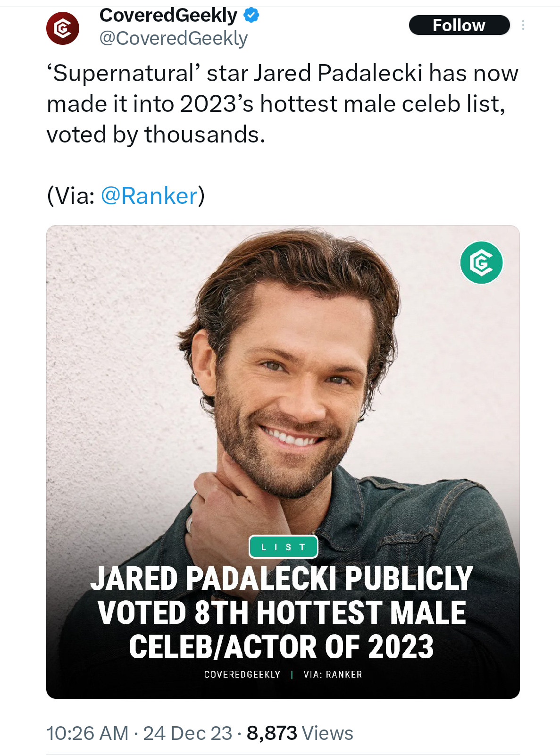Open the @Ranker mention link

pos(149,196)
